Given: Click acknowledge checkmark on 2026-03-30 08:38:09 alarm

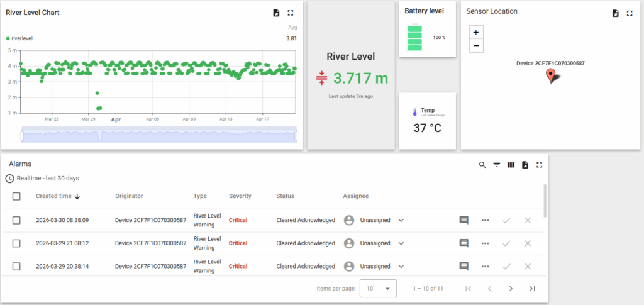Looking at the screenshot, I should 506,221.
